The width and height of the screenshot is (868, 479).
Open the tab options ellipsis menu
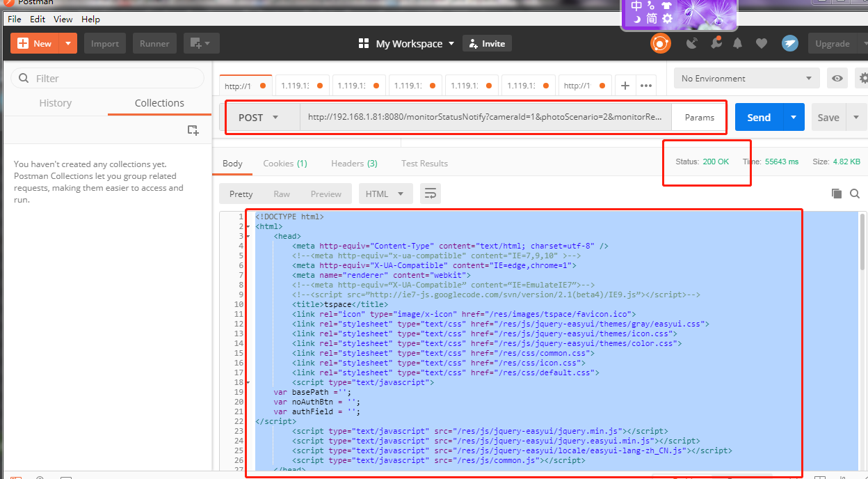[x=646, y=86]
